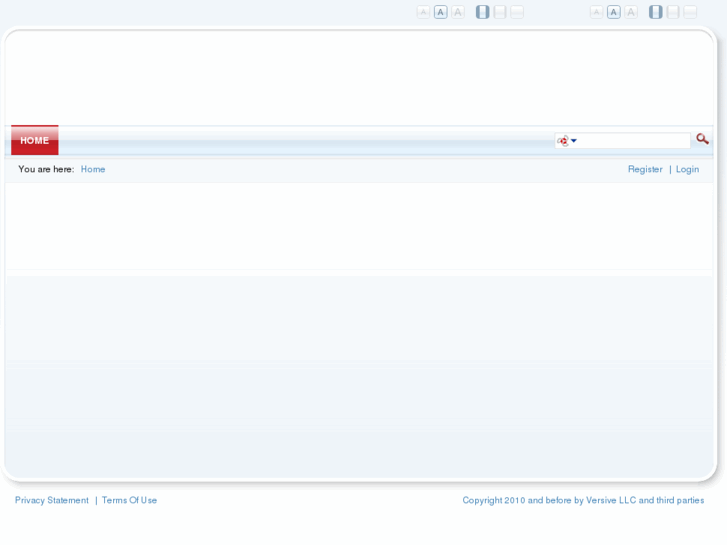Click the 'Copyright 2010' Versive LLC footer text
This screenshot has width=727, height=545.
pyautogui.click(x=583, y=500)
